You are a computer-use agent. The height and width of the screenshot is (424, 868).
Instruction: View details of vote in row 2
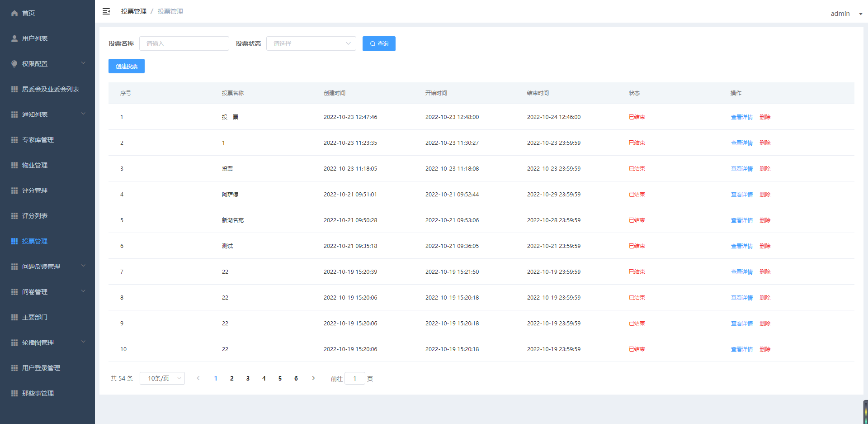(x=742, y=143)
